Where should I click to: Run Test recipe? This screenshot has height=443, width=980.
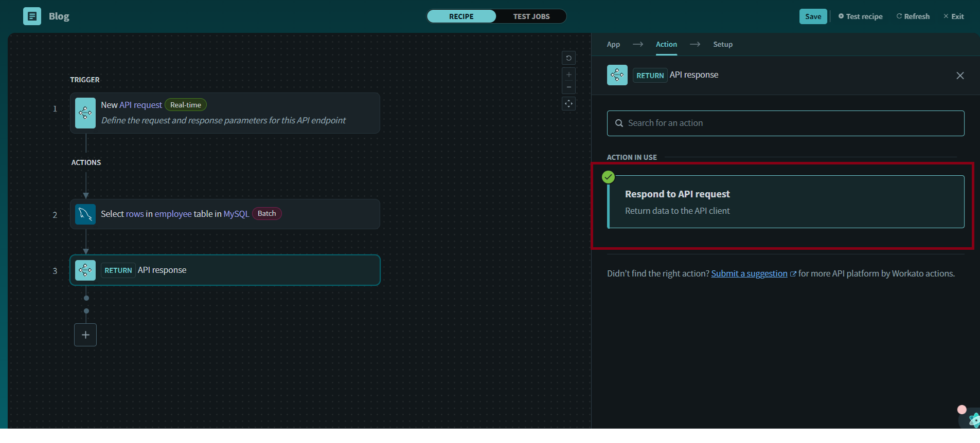861,16
